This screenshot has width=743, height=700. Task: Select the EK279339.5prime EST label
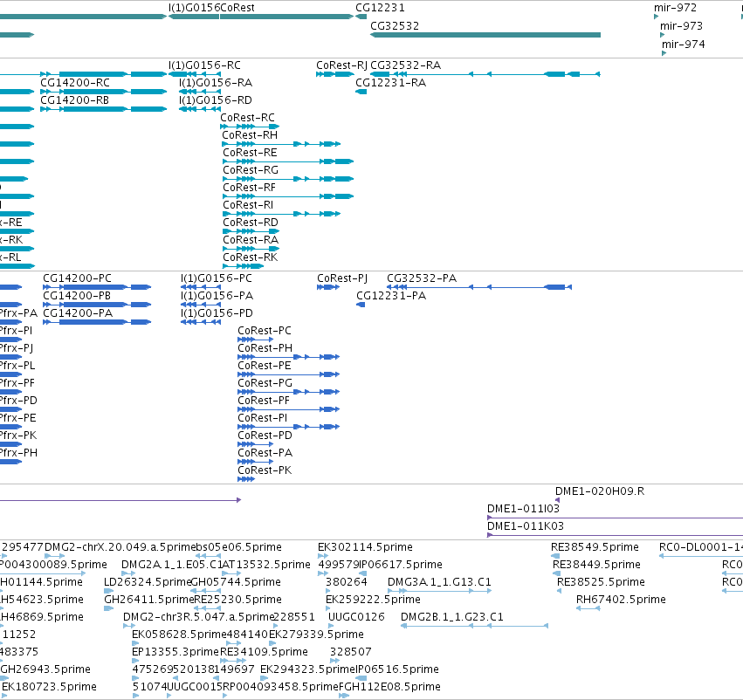pyautogui.click(x=317, y=635)
